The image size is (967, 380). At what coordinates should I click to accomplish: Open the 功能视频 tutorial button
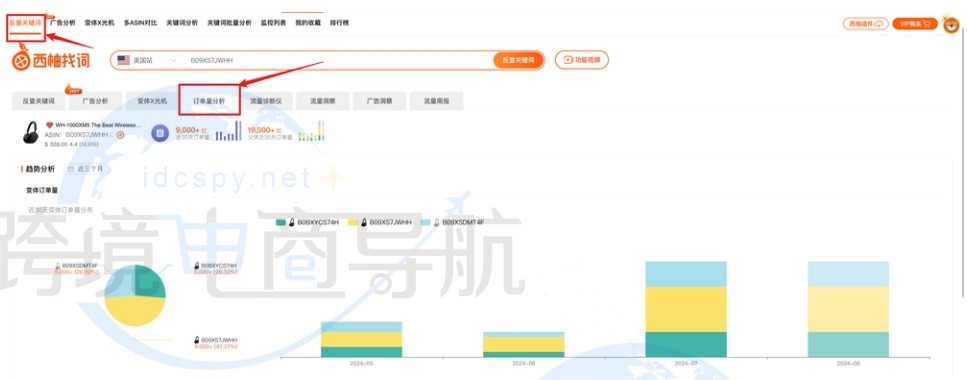pos(582,60)
